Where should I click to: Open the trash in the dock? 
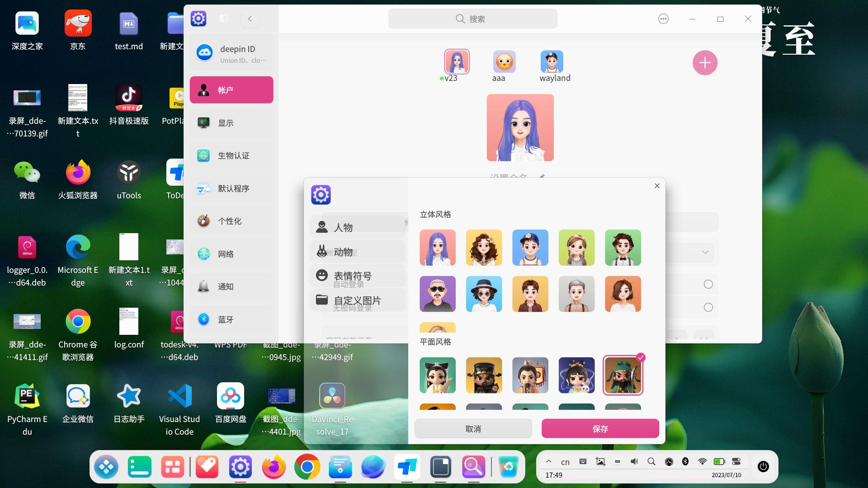point(509,467)
